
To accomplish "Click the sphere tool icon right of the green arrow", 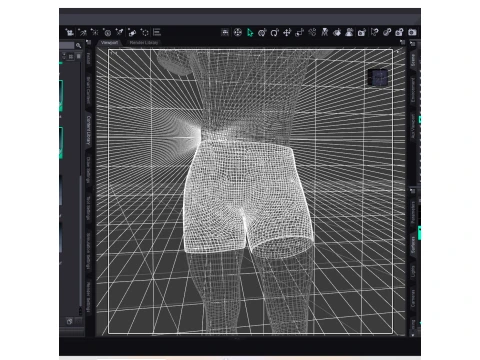I will 262,32.
